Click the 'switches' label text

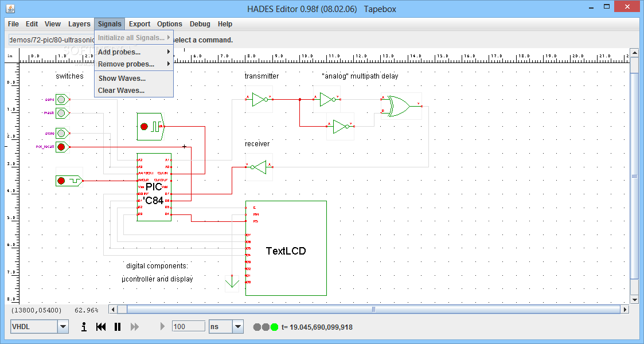[x=69, y=76]
